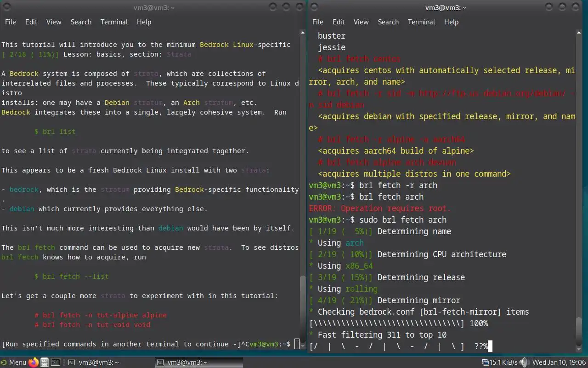The width and height of the screenshot is (588, 368).
Task: Click 'to see a list of strata' sentence
Action: [x=125, y=151]
